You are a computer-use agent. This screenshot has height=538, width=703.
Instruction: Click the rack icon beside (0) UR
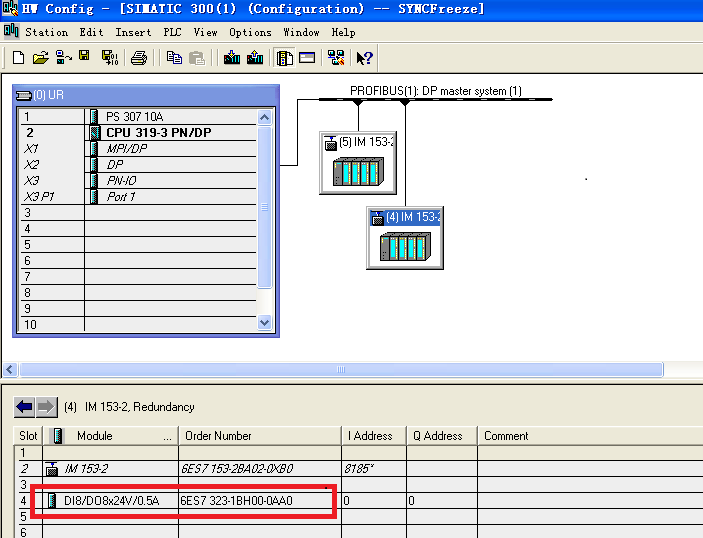[23, 95]
